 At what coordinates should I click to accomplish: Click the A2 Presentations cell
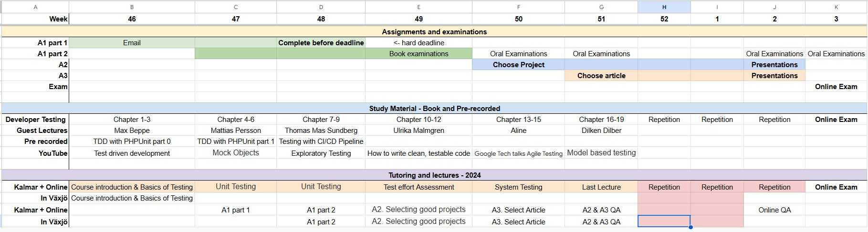click(x=774, y=65)
